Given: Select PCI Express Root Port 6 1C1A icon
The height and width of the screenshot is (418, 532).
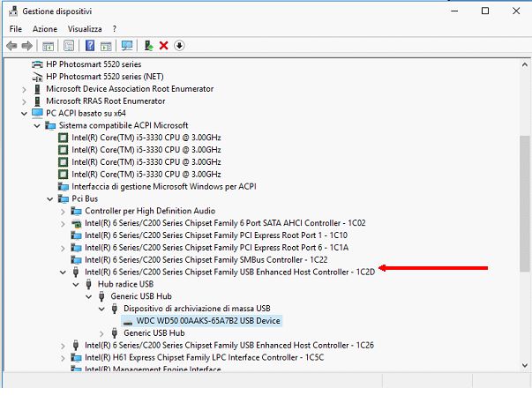Looking at the screenshot, I should pos(76,248).
